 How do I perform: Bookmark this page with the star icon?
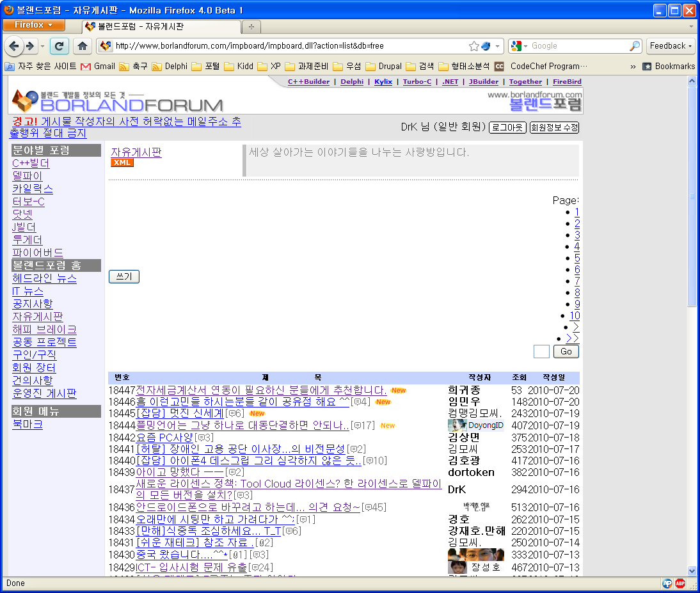[473, 46]
